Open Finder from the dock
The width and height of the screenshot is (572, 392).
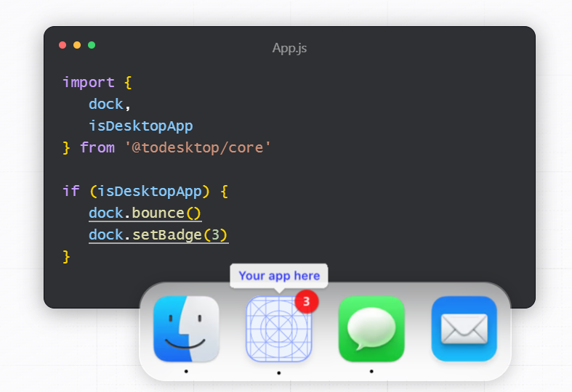[186, 329]
